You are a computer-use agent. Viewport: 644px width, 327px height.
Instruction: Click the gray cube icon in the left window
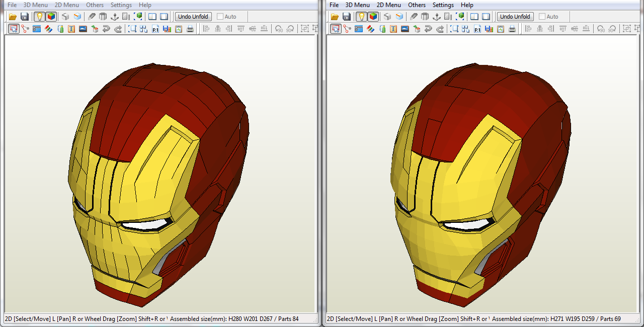tap(65, 17)
